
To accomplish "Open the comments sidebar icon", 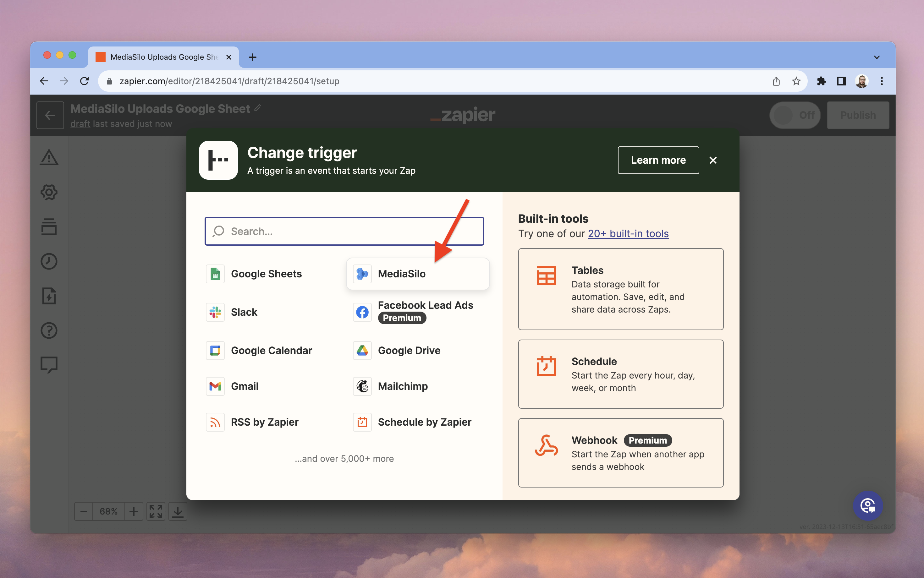I will 49,365.
